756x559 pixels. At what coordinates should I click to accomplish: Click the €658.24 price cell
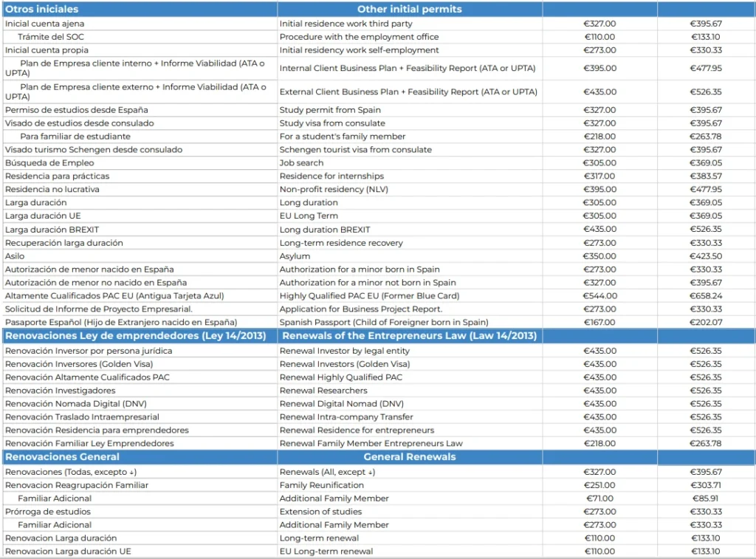tap(706, 295)
